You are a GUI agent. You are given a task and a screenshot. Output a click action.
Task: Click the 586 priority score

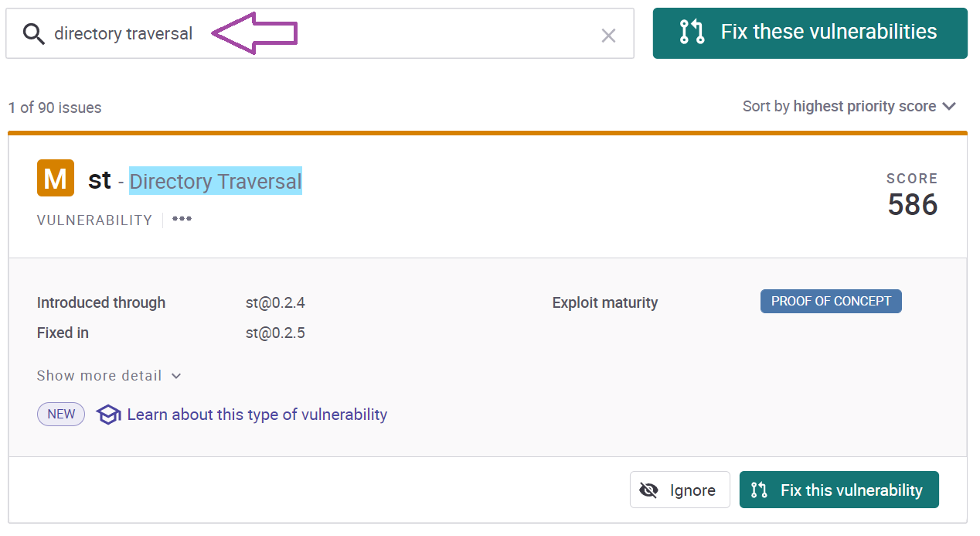click(912, 205)
